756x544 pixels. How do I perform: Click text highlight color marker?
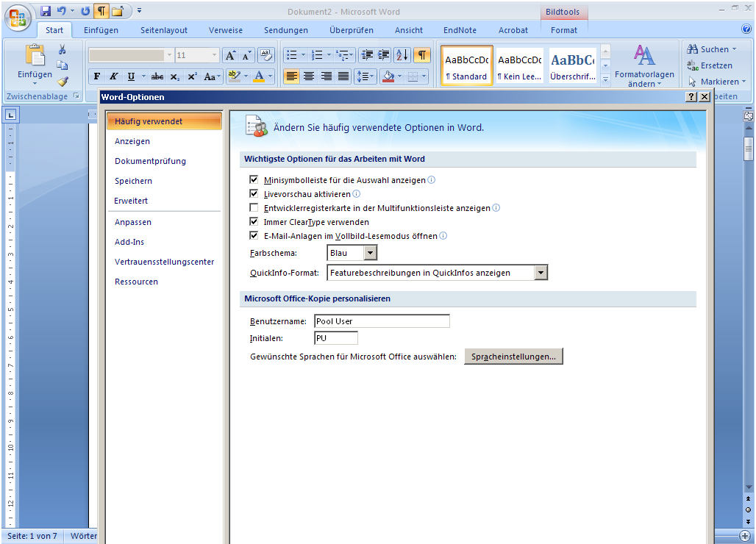click(235, 76)
